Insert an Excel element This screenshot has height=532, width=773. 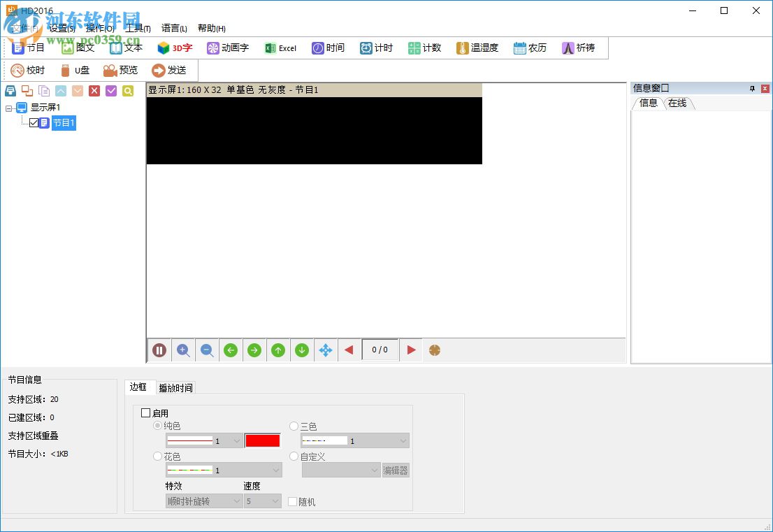coord(280,48)
